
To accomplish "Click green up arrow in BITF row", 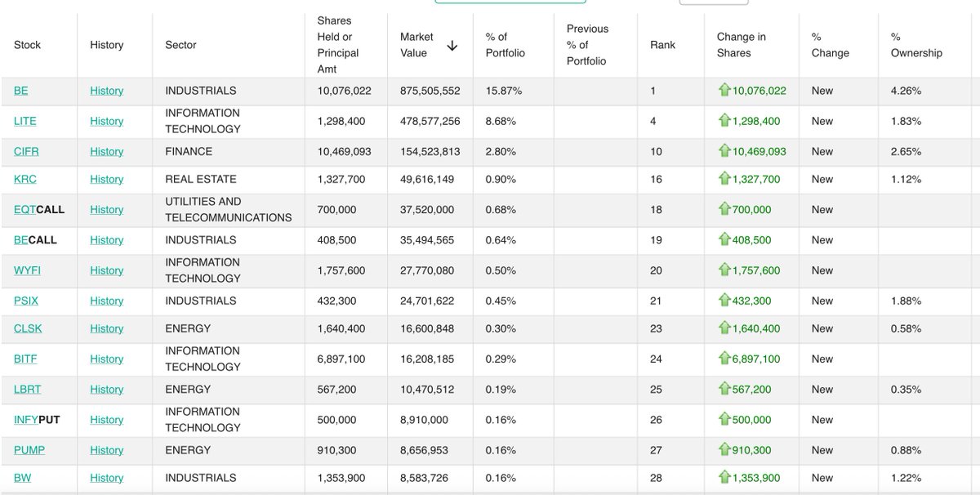I will tap(724, 359).
